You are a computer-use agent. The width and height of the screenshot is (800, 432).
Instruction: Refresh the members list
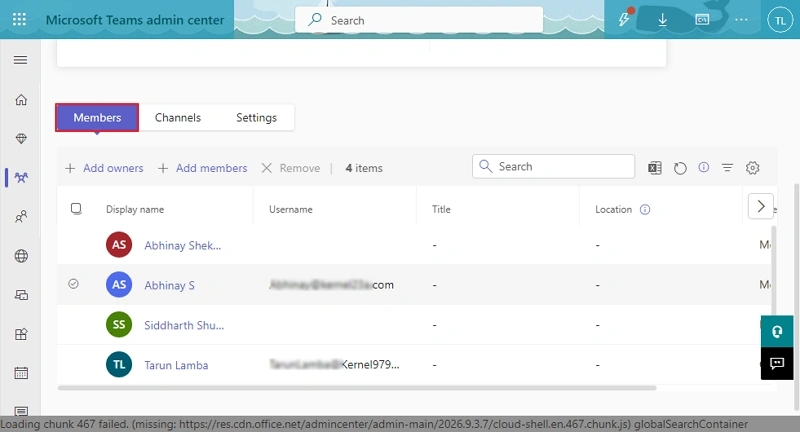[x=680, y=168]
